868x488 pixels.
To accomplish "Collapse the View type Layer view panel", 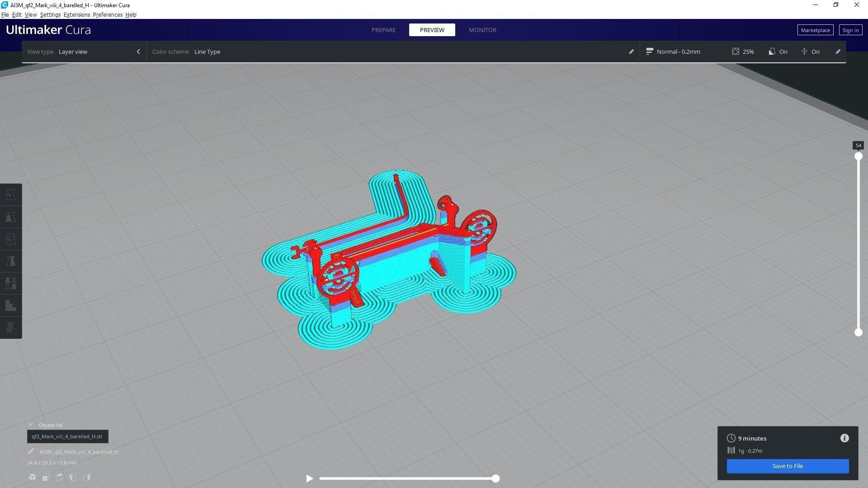I will click(138, 52).
